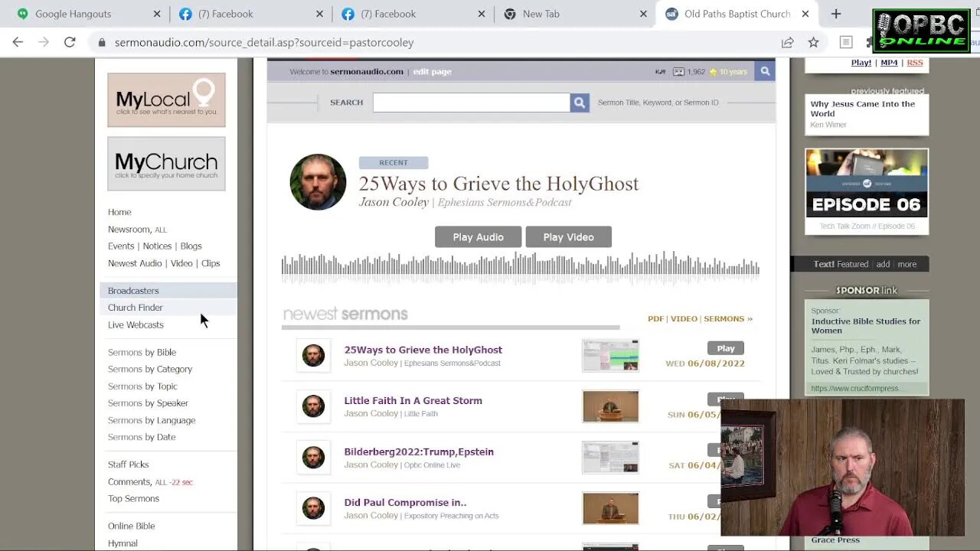Screen dimensions: 980x551
Task: Reload the current page
Action: tap(70, 42)
